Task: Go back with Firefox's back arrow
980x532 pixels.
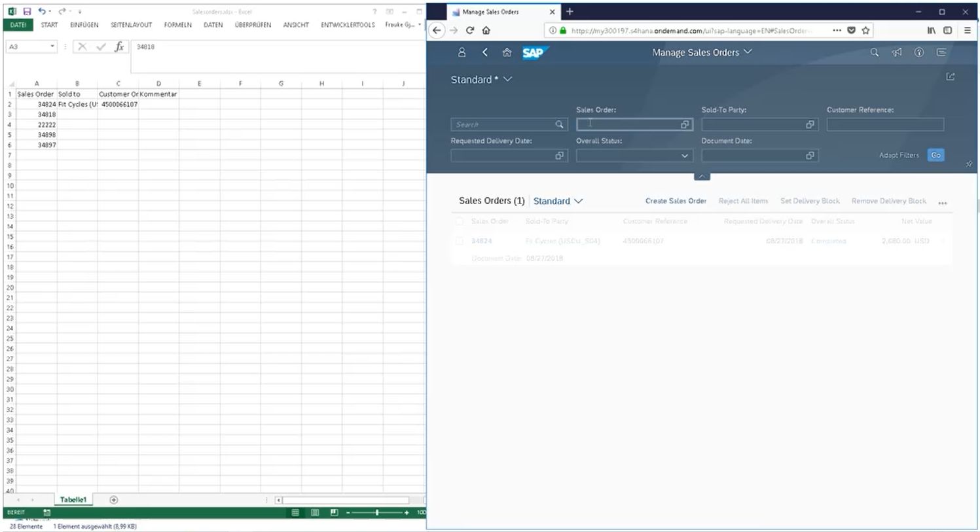Action: point(437,30)
